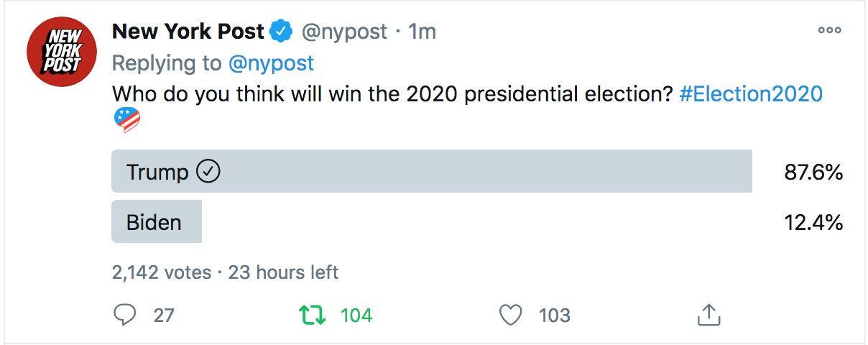
Task: Click the blue verified badge
Action: coord(281,32)
